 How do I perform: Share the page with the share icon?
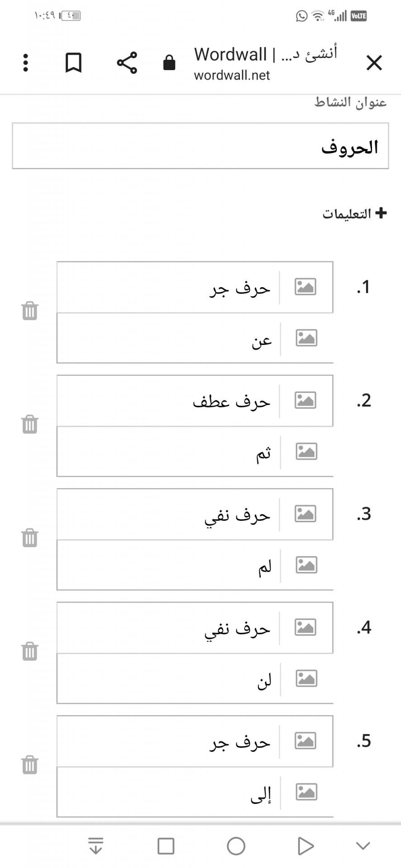[x=127, y=63]
